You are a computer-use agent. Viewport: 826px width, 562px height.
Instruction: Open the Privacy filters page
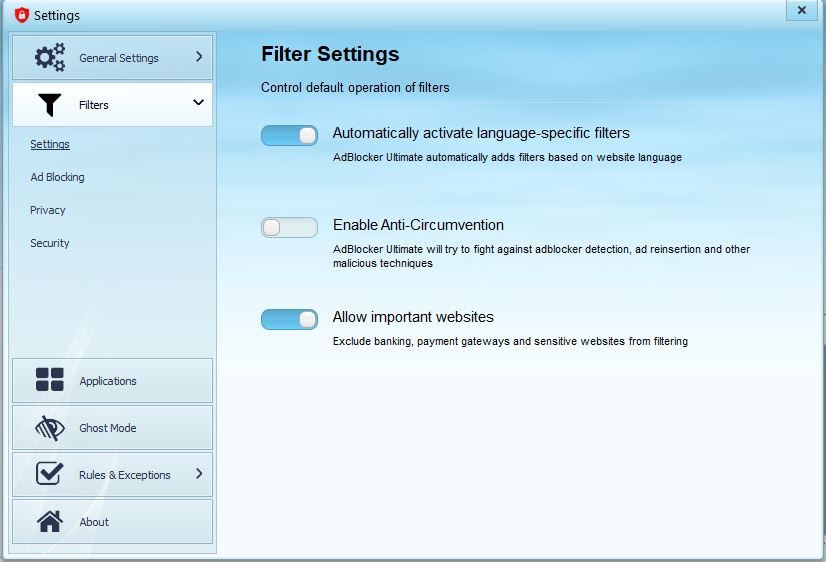(x=47, y=210)
